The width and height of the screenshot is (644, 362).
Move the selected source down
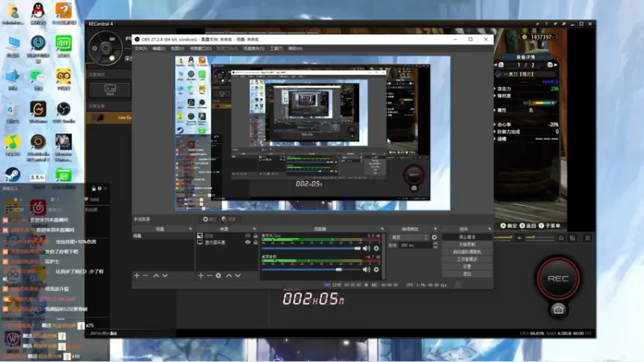tap(237, 275)
